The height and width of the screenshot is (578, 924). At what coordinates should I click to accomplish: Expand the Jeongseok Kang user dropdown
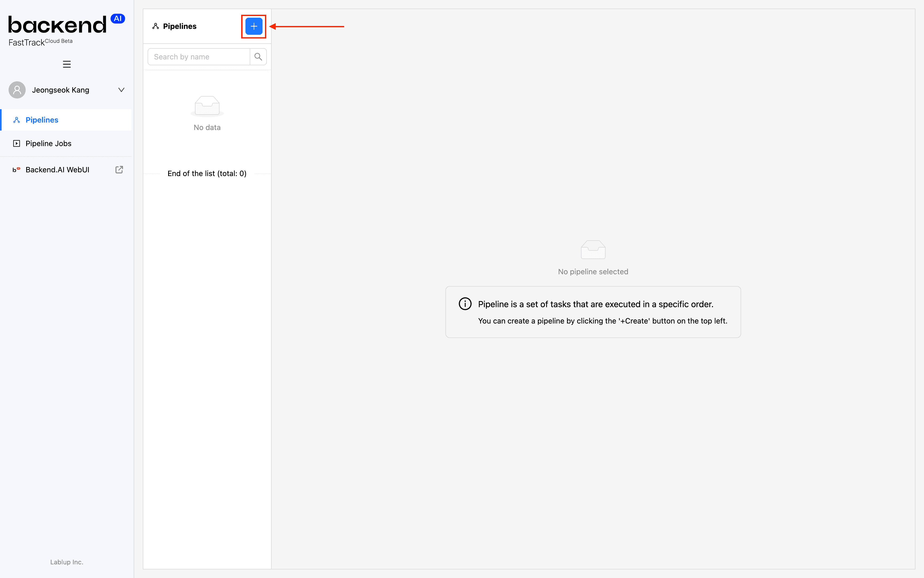(121, 90)
